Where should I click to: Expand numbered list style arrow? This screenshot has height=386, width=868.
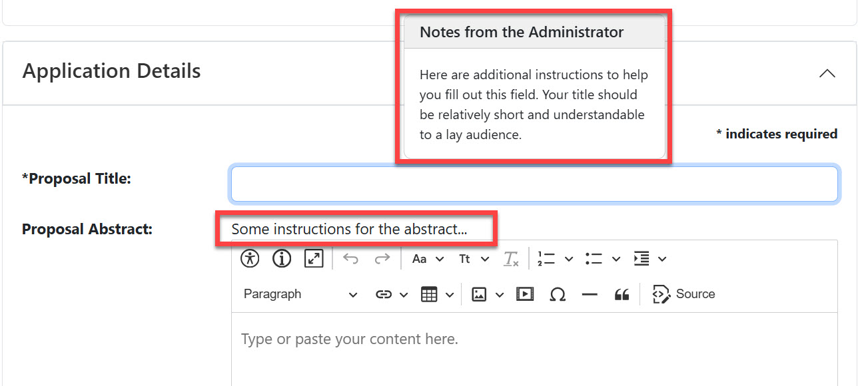569,259
